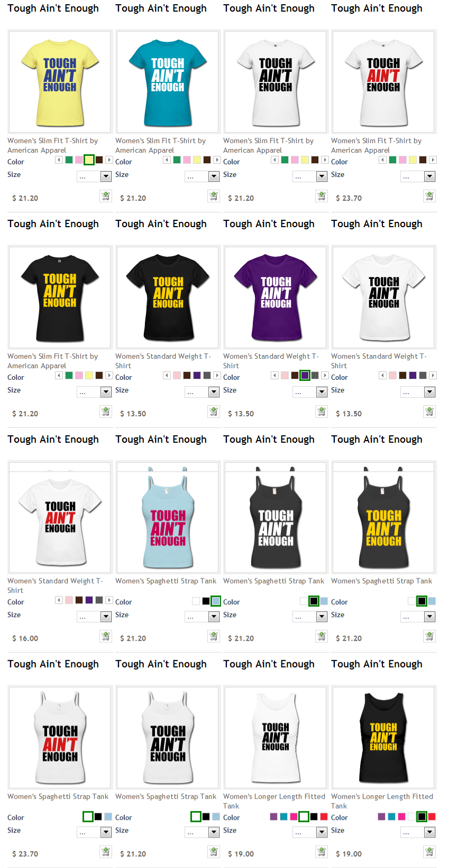Choose green color swatch for the yellow t-shirt
Image resolution: width=449 pixels, height=868 pixels.
coord(69,160)
